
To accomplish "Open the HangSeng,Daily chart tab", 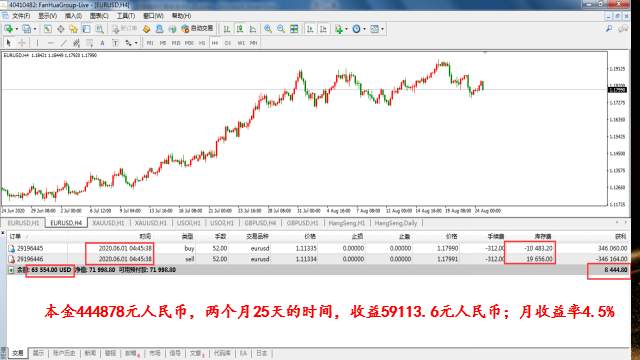I will (x=396, y=223).
